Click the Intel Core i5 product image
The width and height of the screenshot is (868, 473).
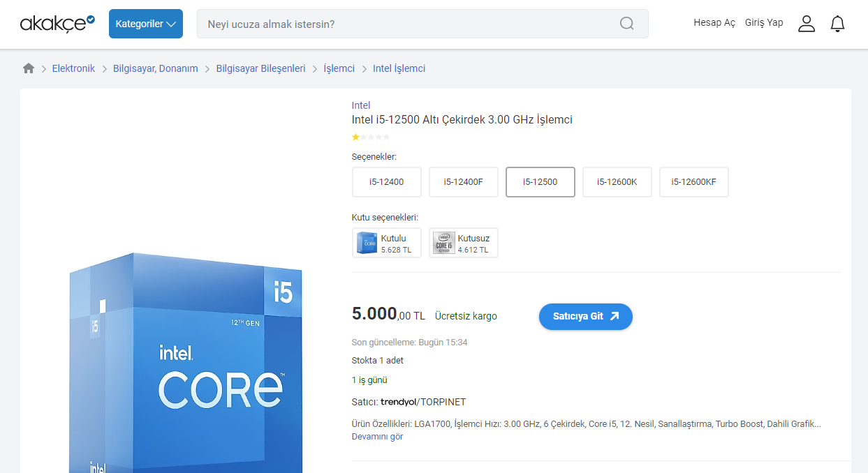[186, 363]
